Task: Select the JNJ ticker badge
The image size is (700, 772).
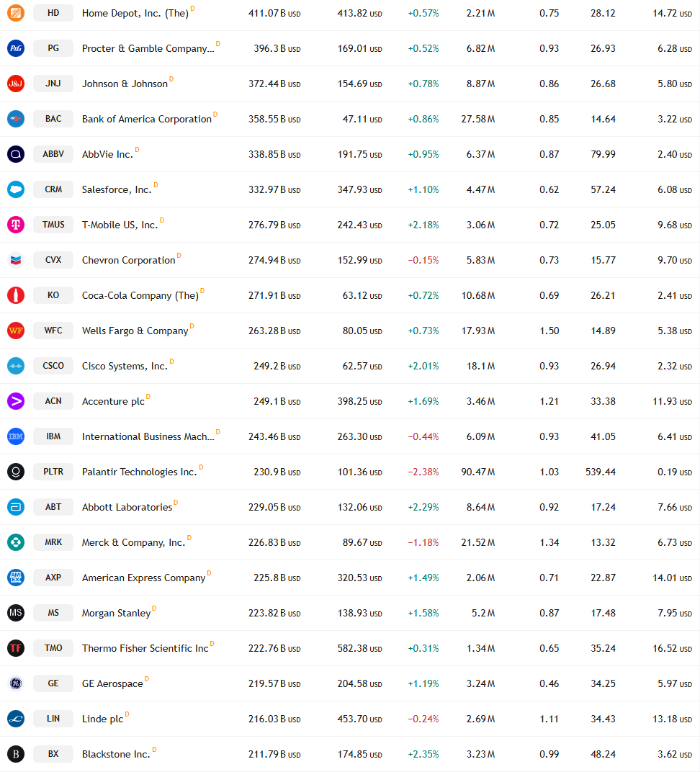Action: point(53,84)
